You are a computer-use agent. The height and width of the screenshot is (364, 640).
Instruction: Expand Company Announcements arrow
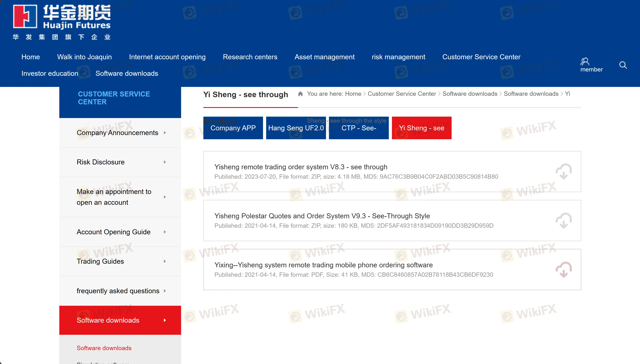[165, 133]
